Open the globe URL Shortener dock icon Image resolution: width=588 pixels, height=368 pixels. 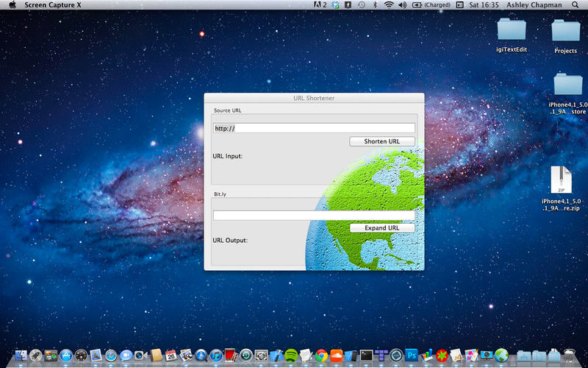(x=501, y=355)
